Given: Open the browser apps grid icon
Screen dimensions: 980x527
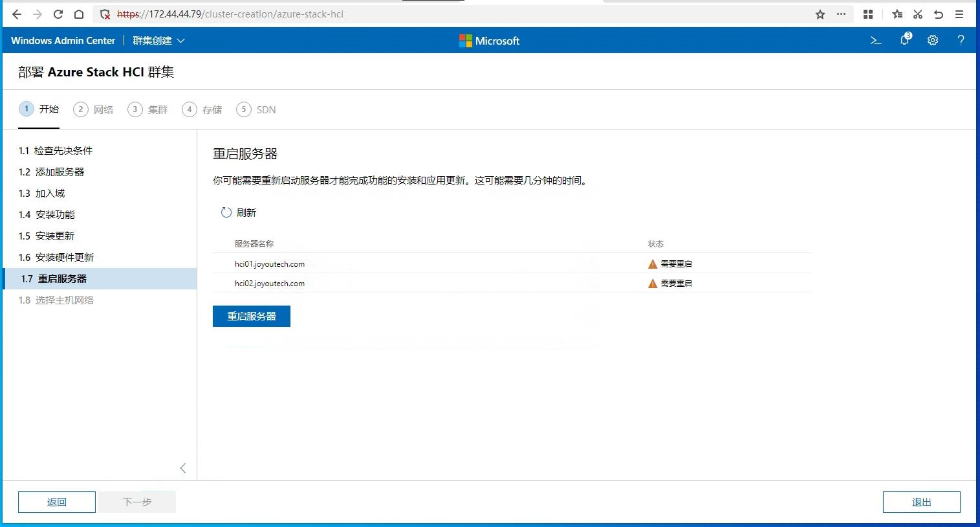Looking at the screenshot, I should click(x=868, y=14).
